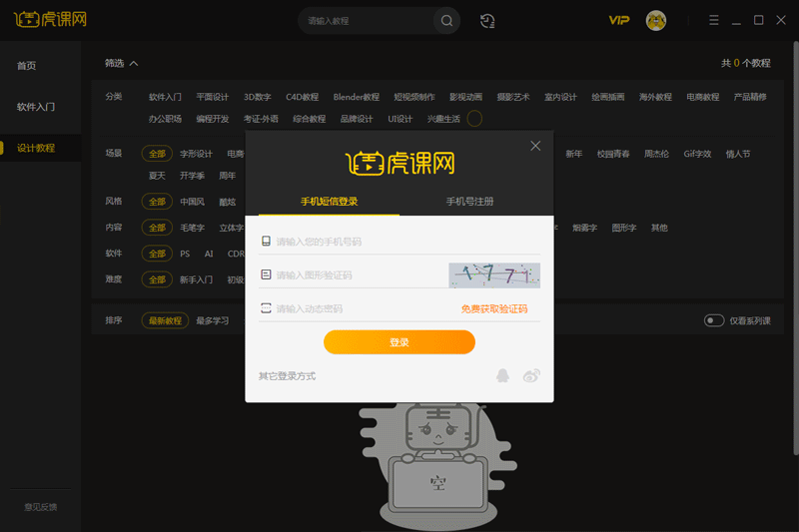Select Gif字效 scene filter
Viewport: 799px width, 532px height.
(697, 154)
